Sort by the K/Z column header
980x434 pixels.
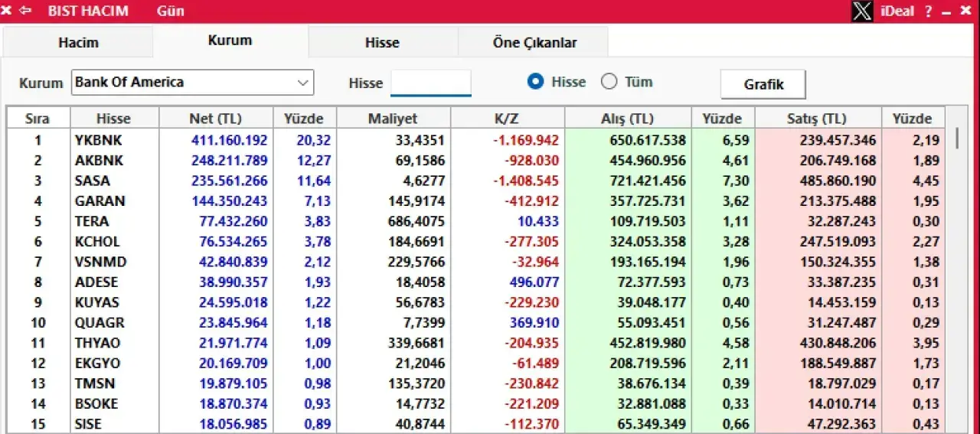507,119
